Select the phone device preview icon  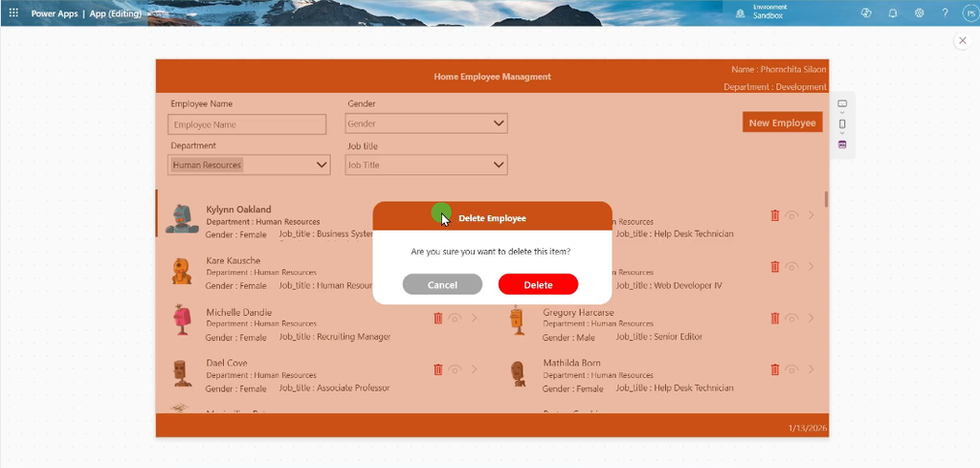click(x=842, y=123)
